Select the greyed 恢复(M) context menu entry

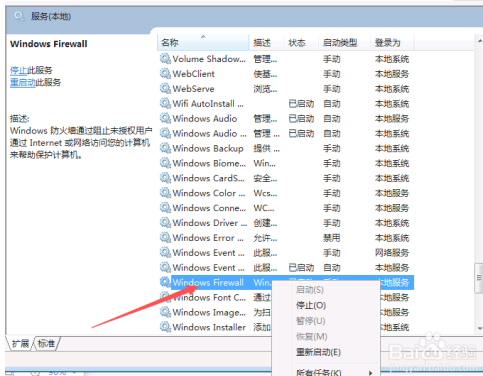coord(312,337)
